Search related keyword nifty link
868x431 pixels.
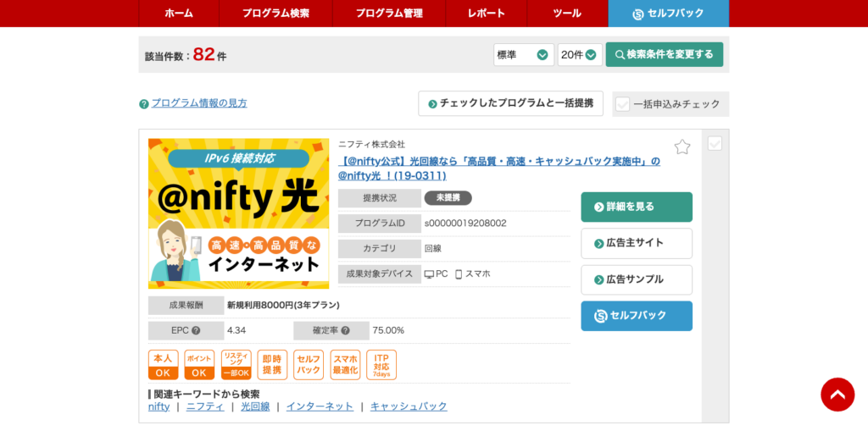click(x=159, y=406)
